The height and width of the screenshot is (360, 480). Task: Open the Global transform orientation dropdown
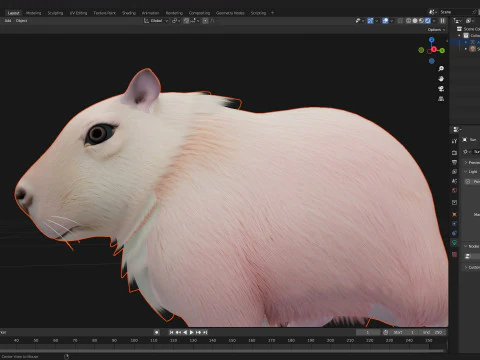(x=156, y=21)
